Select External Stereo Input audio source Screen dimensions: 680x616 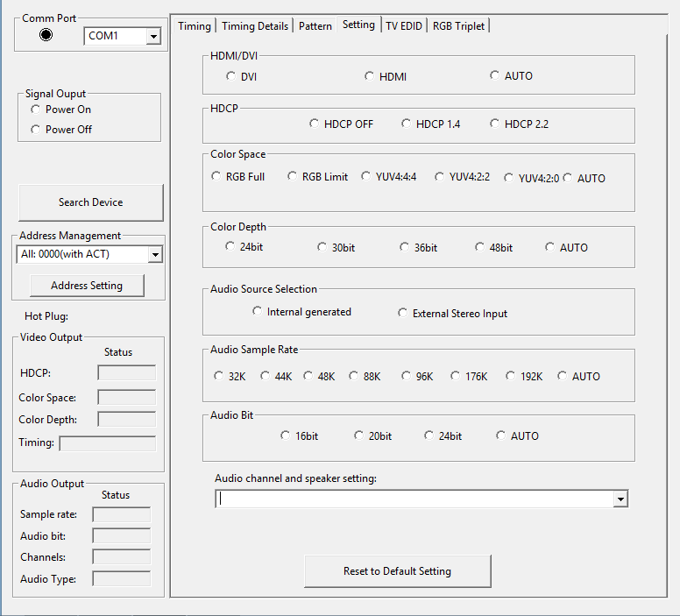point(403,313)
